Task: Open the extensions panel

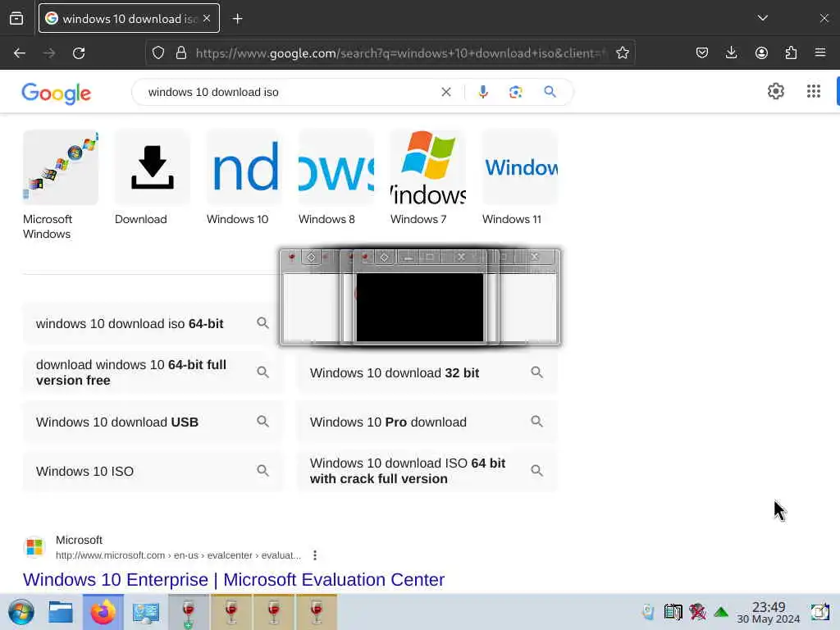Action: [x=791, y=53]
